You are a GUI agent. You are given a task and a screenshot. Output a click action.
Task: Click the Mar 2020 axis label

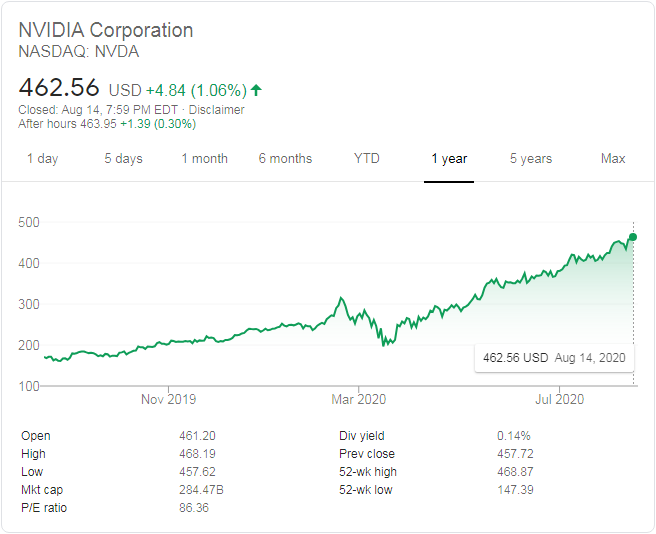coord(357,400)
